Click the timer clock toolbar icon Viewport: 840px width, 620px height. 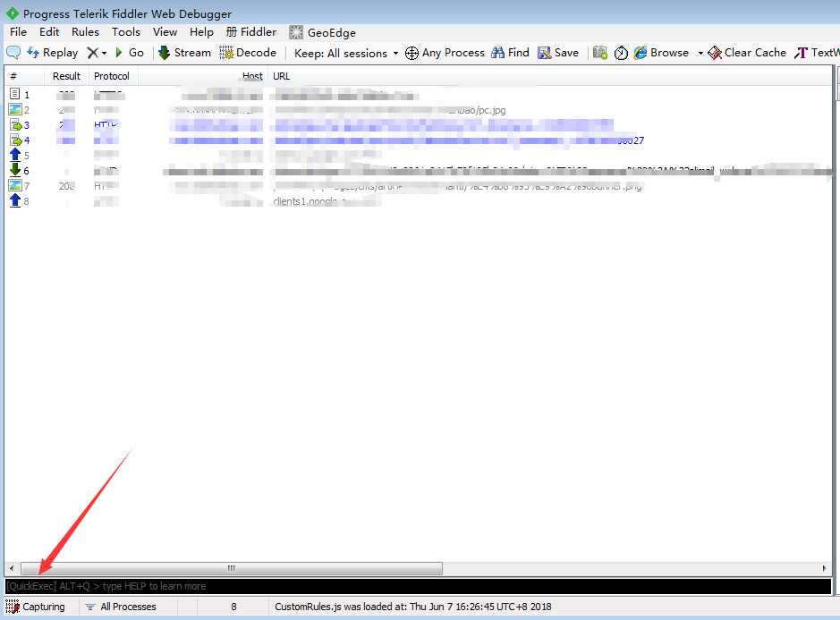coord(621,53)
